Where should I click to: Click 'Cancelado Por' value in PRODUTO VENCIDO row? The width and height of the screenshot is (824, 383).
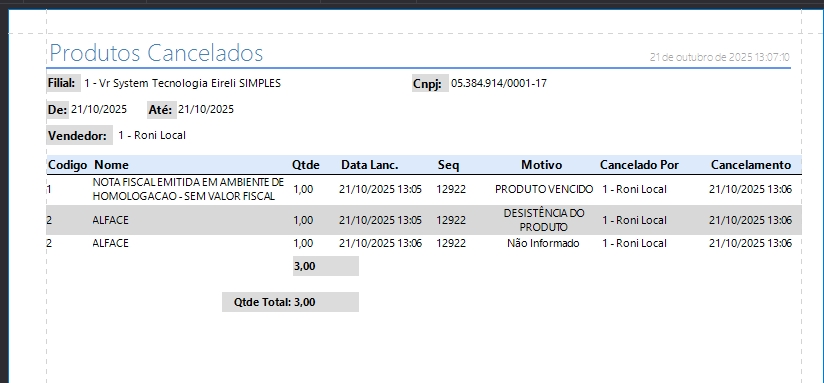click(x=634, y=189)
